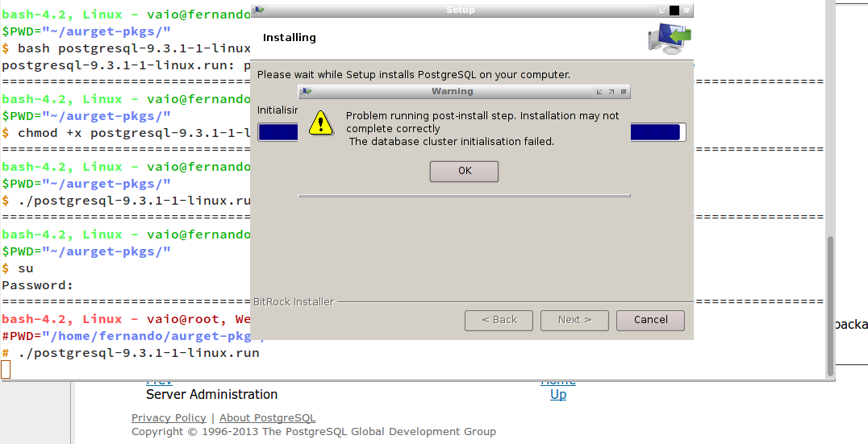Viewport: 868px width, 444px height.
Task: Click the Server Administration text on webpage
Action: 211,395
